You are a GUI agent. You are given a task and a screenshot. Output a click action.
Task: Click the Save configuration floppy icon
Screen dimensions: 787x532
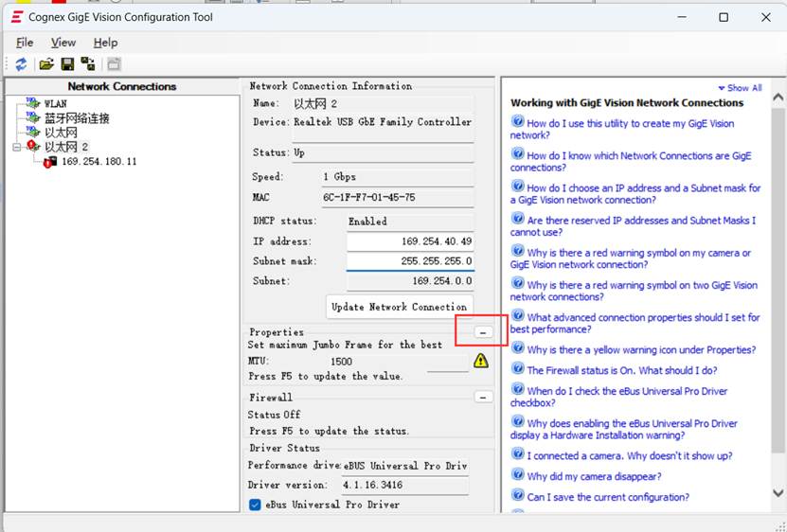tap(67, 63)
